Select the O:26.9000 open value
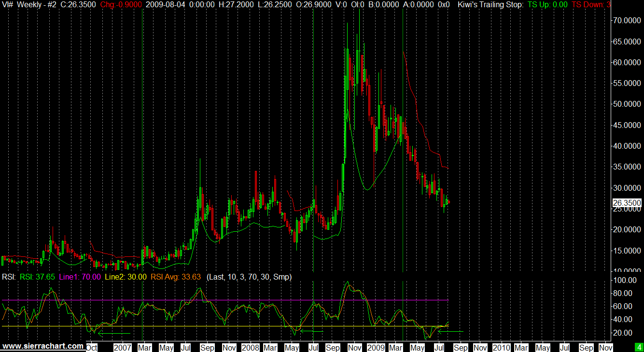Image resolution: width=644 pixels, height=352 pixels. pyautogui.click(x=315, y=4)
